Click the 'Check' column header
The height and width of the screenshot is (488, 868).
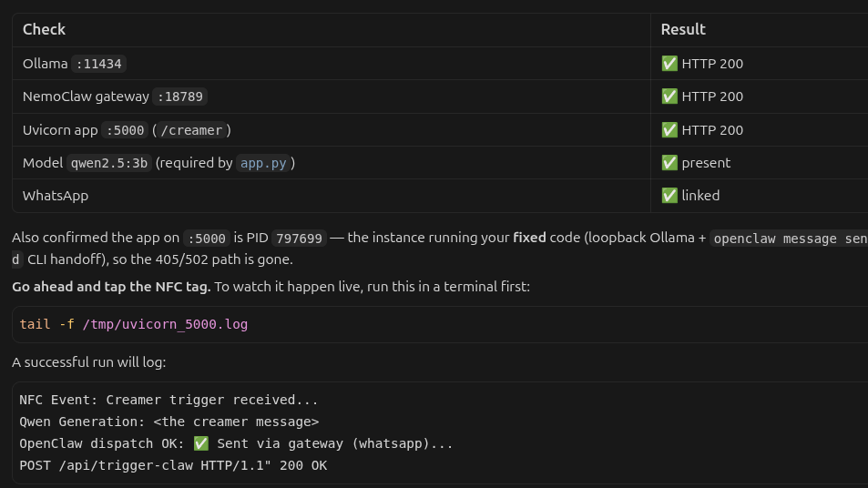[x=44, y=29]
